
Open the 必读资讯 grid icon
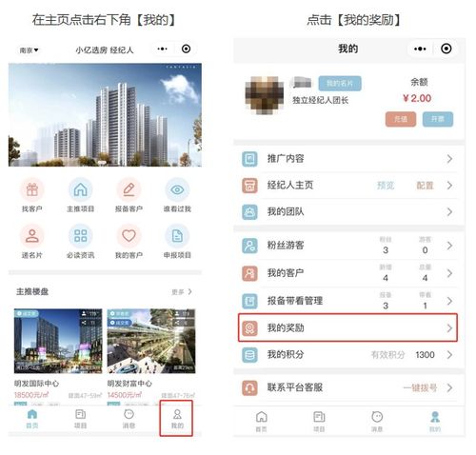click(x=81, y=236)
